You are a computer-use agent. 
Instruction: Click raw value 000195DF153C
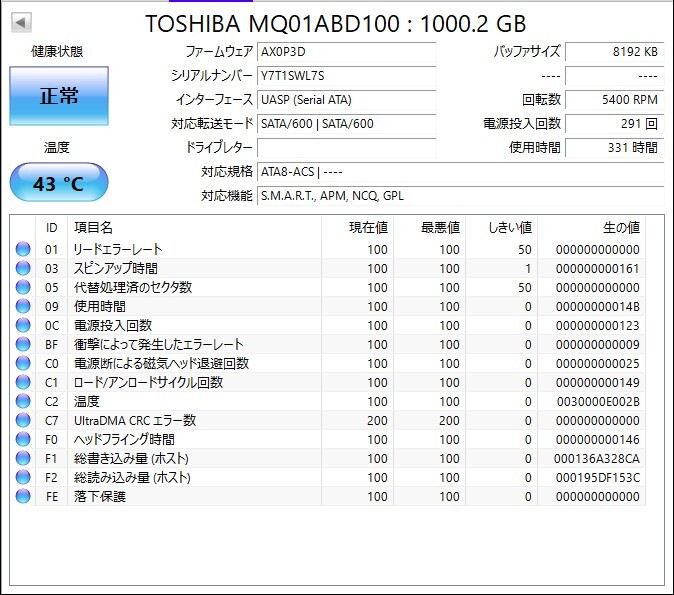pyautogui.click(x=597, y=477)
